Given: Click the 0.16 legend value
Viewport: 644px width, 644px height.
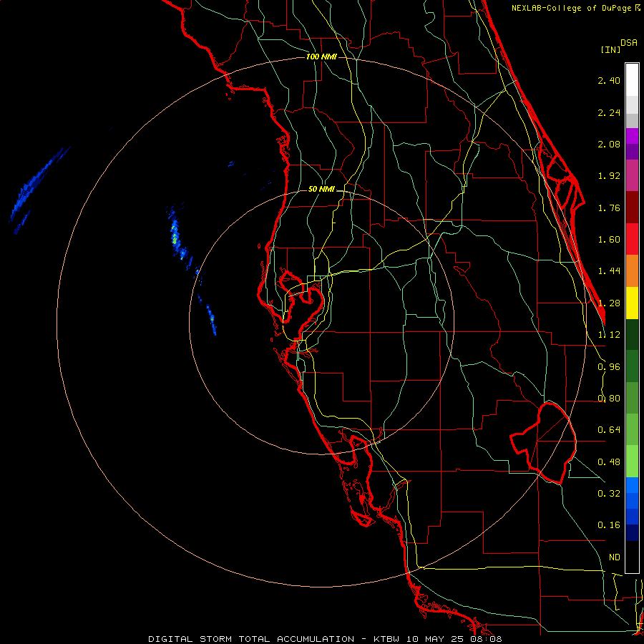Looking at the screenshot, I should pos(609,525).
